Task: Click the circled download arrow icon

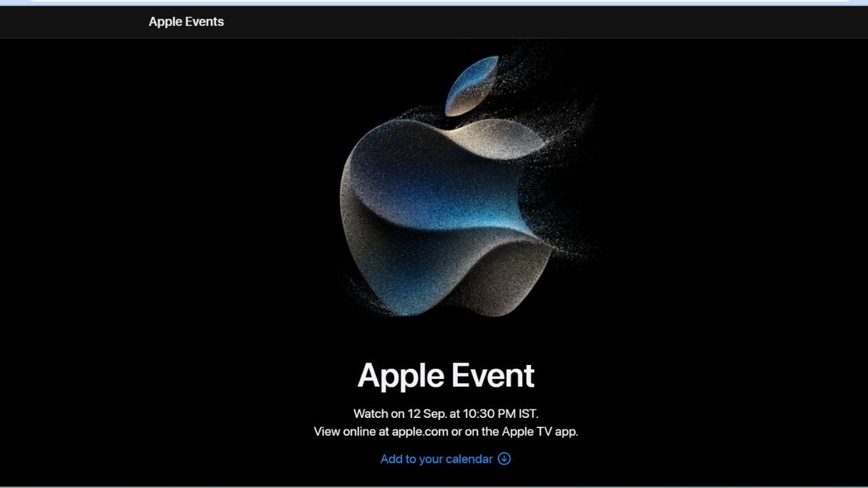Action: [x=504, y=459]
